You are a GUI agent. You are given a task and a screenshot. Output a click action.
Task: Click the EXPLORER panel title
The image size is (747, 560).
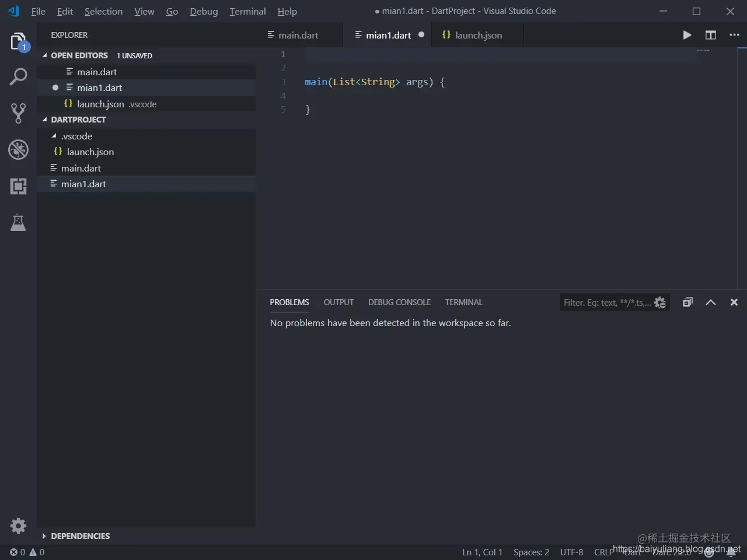click(x=69, y=35)
